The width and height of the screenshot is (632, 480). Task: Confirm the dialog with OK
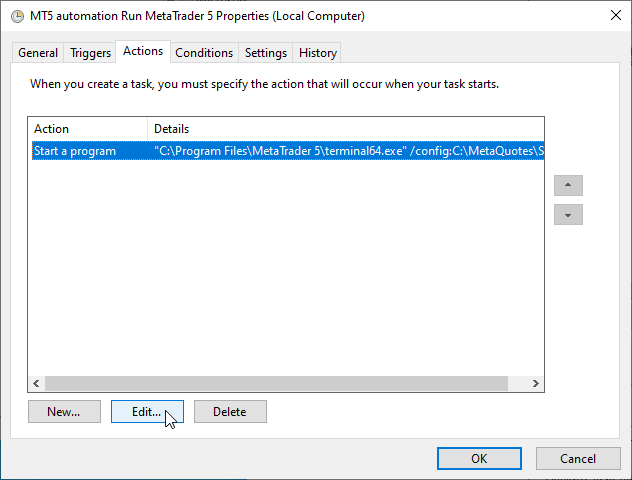(x=479, y=458)
